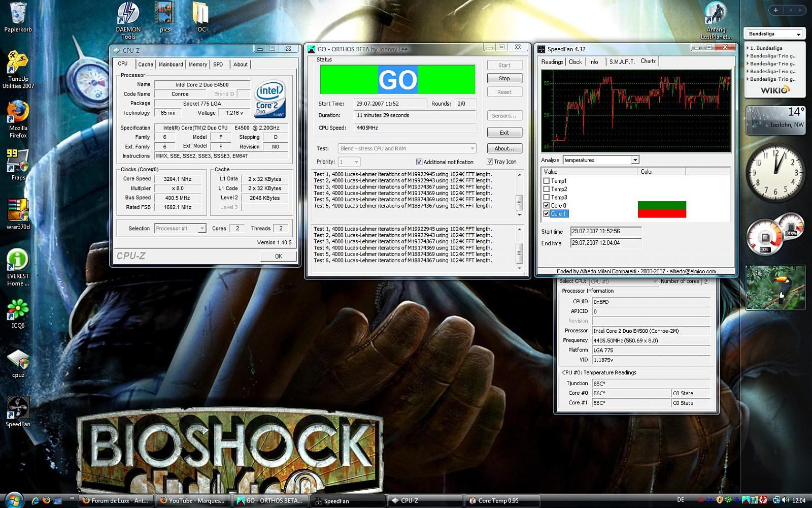
Task: Click the network tray icon
Action: pyautogui.click(x=777, y=500)
